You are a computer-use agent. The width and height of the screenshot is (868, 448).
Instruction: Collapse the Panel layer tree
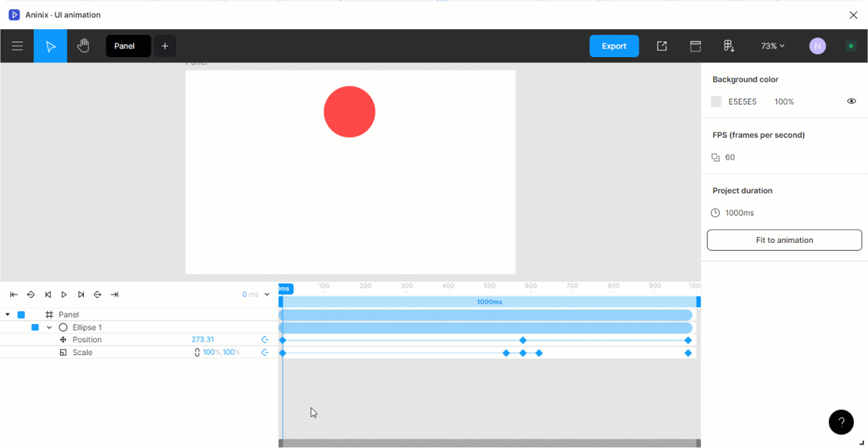[x=7, y=314]
